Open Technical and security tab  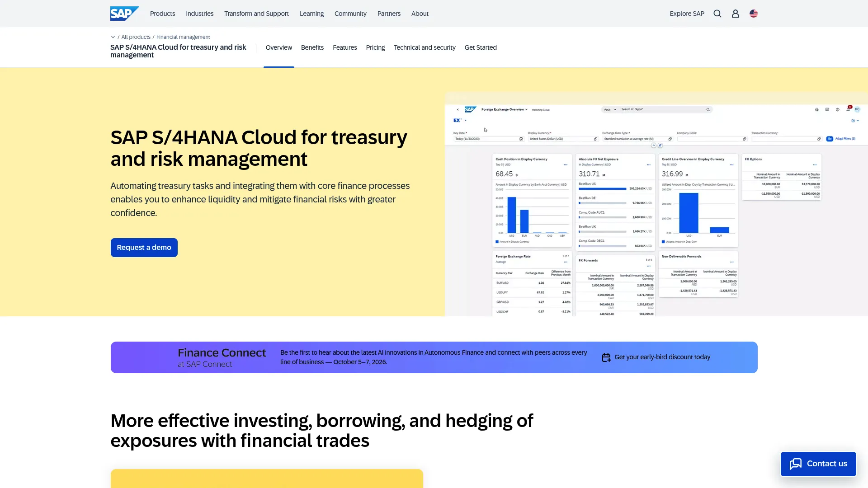tap(425, 47)
